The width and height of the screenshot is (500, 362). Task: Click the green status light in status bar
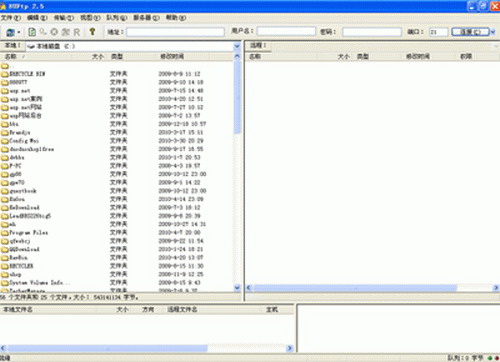pos(490,358)
